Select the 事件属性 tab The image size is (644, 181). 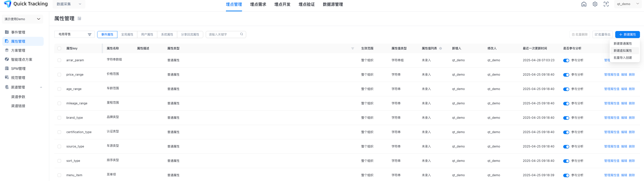click(107, 34)
